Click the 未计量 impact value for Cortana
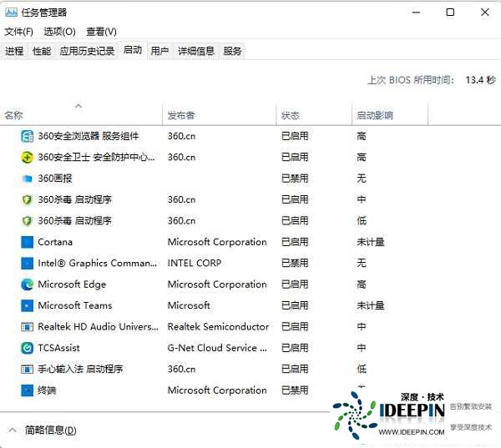The height and width of the screenshot is (448, 501). (x=370, y=242)
